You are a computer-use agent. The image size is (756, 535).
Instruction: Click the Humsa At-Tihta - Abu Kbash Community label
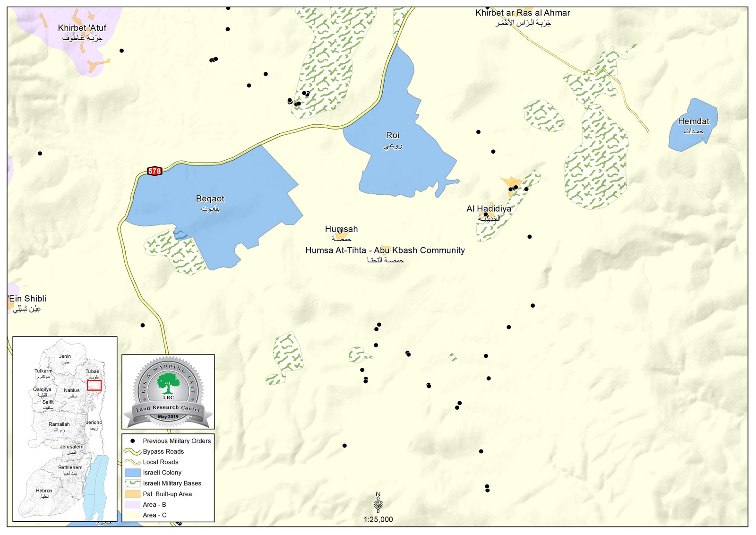(x=385, y=250)
